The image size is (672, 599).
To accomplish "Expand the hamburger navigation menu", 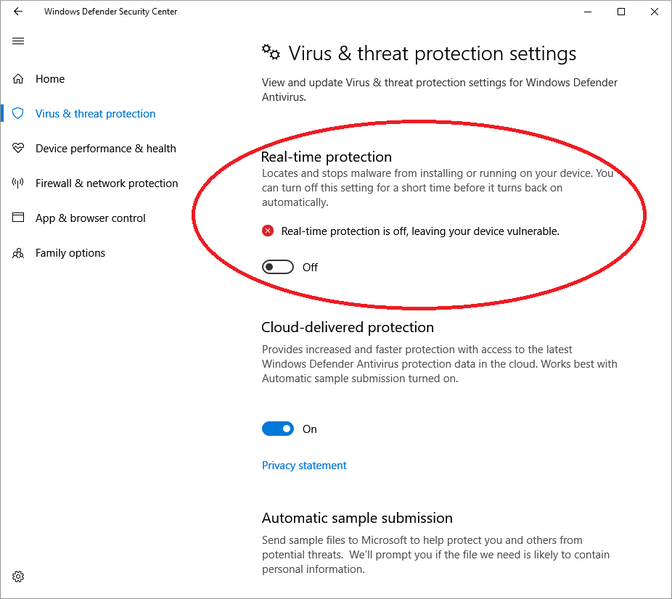I will tap(18, 41).
